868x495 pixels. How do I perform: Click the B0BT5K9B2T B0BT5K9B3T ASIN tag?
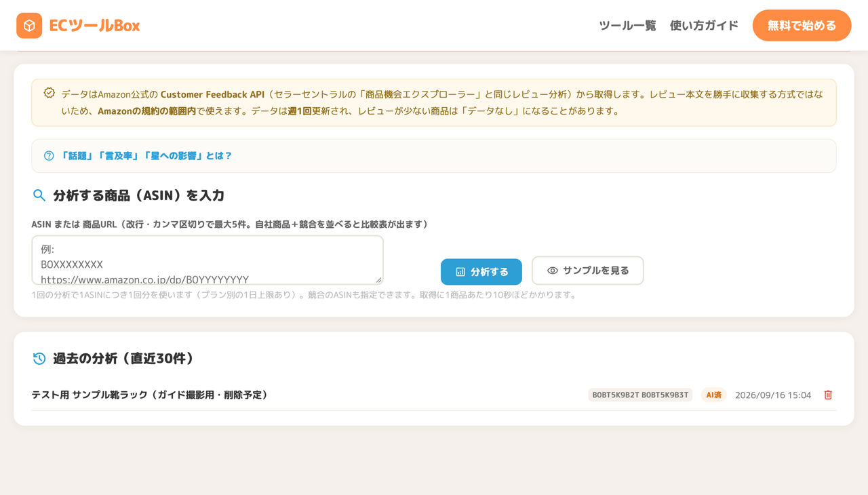[x=640, y=395]
